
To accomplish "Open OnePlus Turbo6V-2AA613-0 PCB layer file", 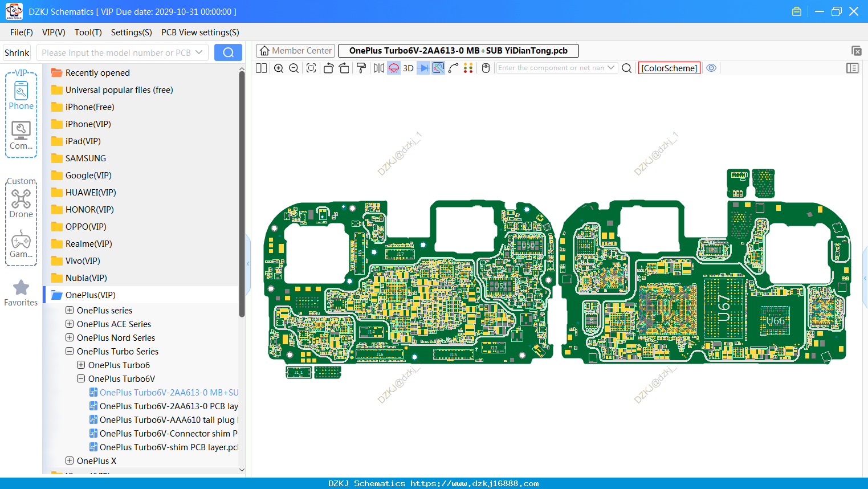I will click(x=164, y=406).
